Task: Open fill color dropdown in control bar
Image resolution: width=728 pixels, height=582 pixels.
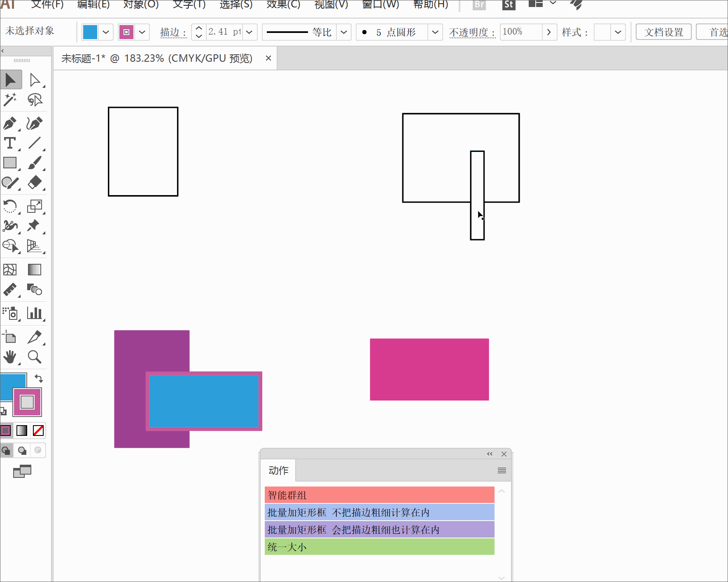Action: point(106,32)
